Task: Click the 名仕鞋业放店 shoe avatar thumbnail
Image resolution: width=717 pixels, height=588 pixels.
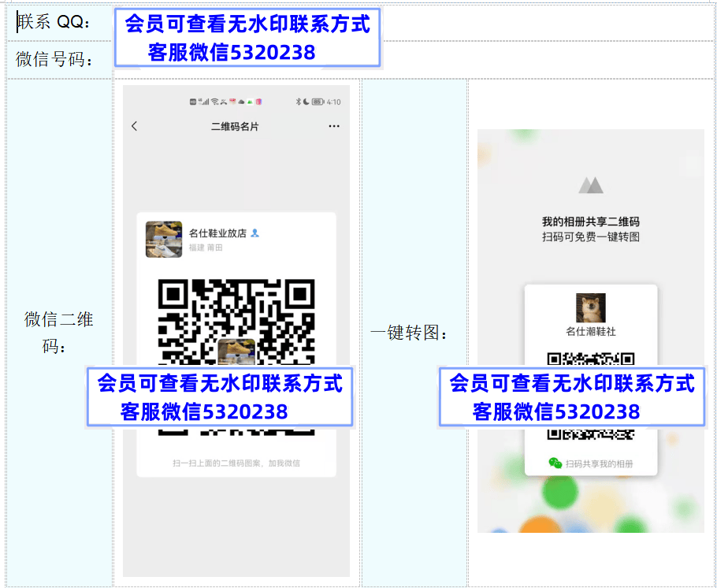Action: click(164, 240)
